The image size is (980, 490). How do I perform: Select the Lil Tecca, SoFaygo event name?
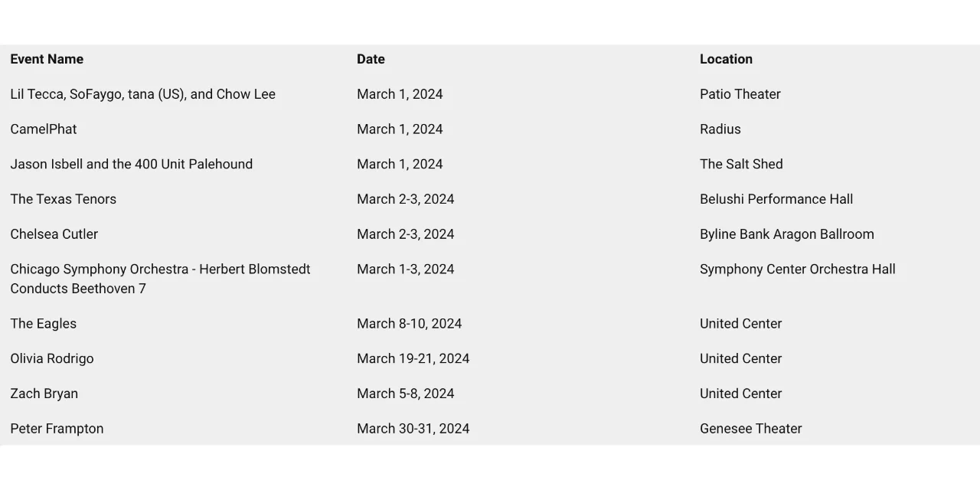(x=142, y=94)
